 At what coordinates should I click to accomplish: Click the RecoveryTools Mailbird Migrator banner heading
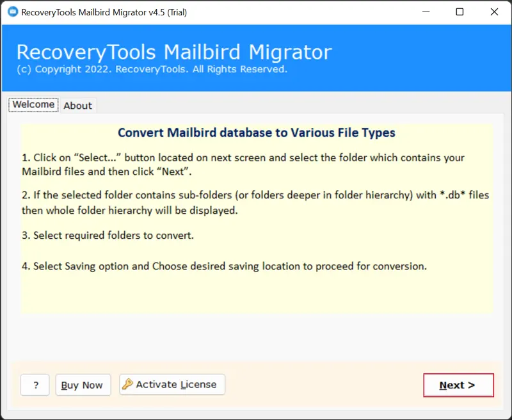click(x=174, y=52)
